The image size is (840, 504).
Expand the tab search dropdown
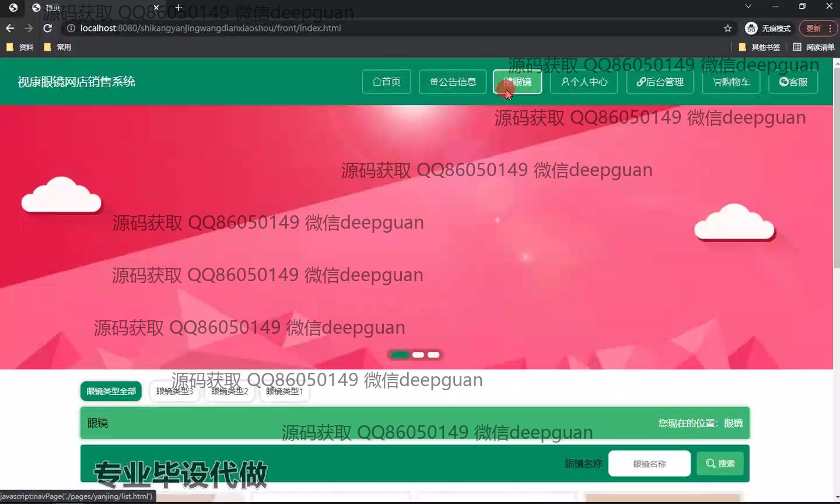click(x=748, y=6)
